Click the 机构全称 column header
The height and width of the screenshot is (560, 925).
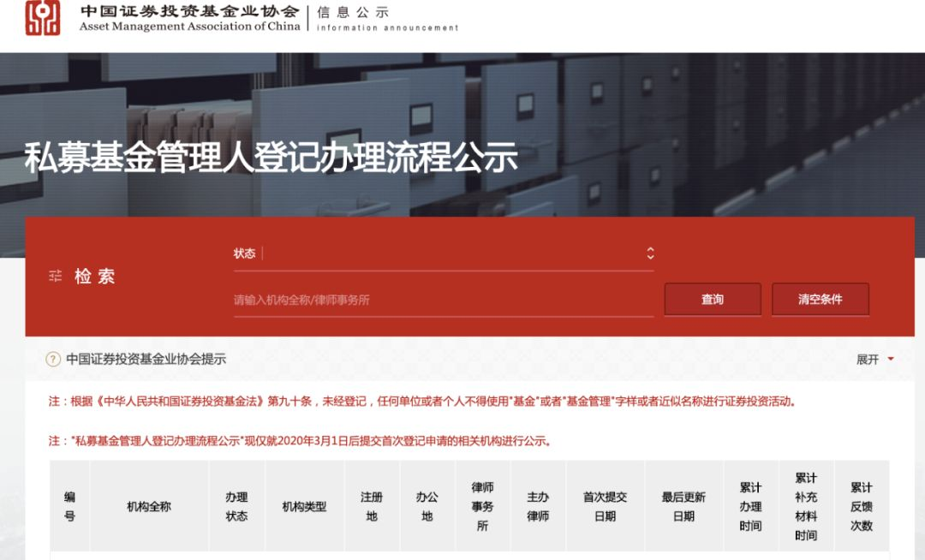point(149,507)
